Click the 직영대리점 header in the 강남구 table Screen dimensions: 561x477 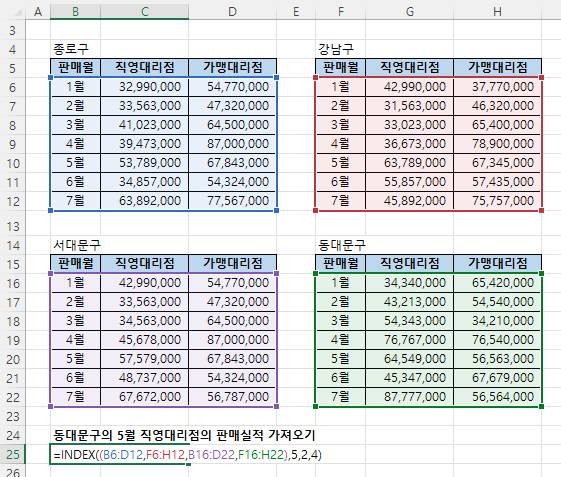[x=410, y=68]
